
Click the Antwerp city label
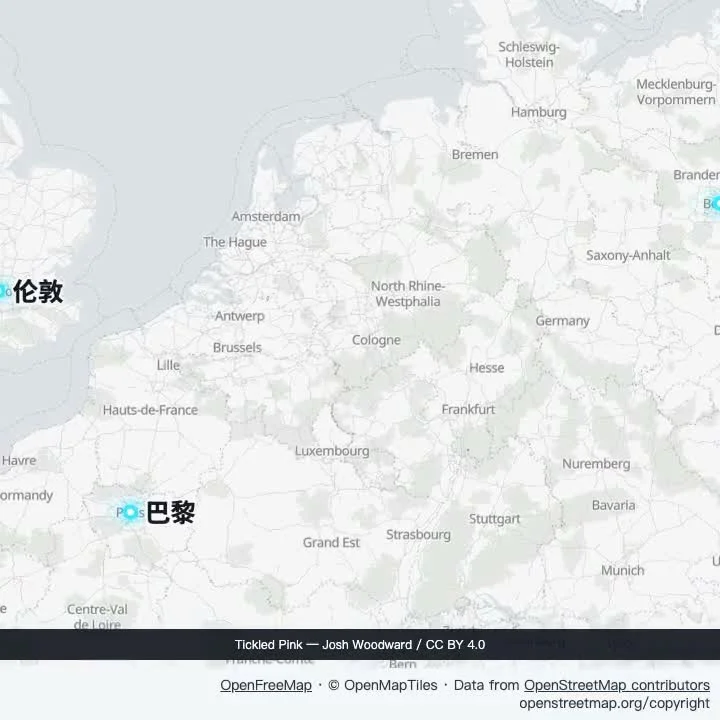point(240,316)
